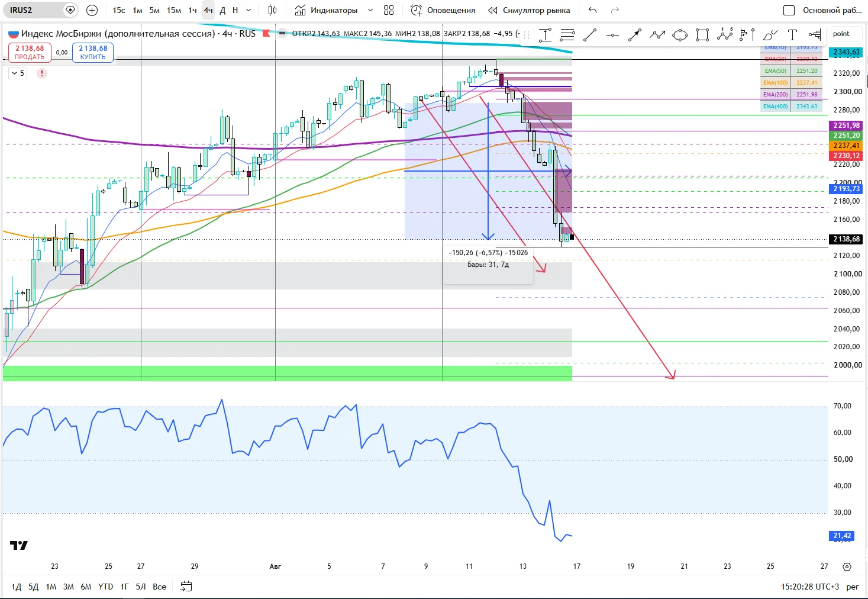Open the indicator templates grid icon
The width and height of the screenshot is (868, 599).
[x=389, y=10]
